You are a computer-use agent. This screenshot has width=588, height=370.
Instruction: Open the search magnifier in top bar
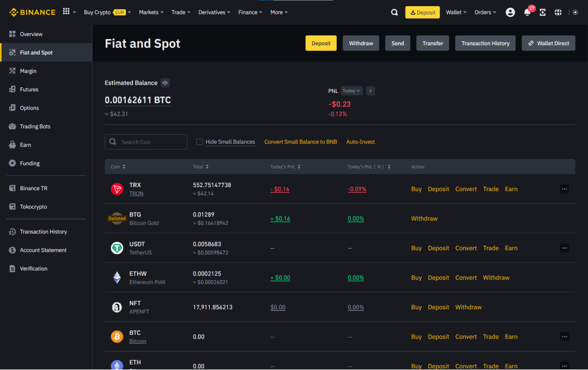[394, 12]
